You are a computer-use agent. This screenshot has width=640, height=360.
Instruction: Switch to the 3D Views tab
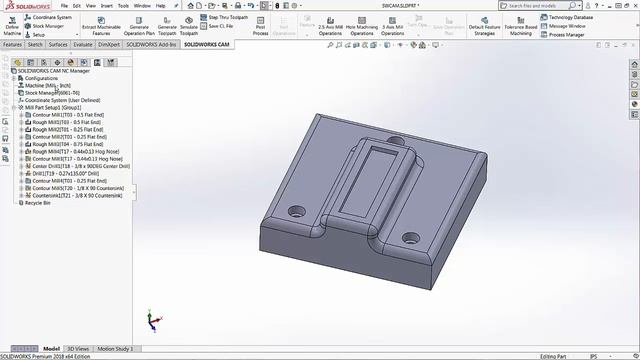tap(78, 349)
